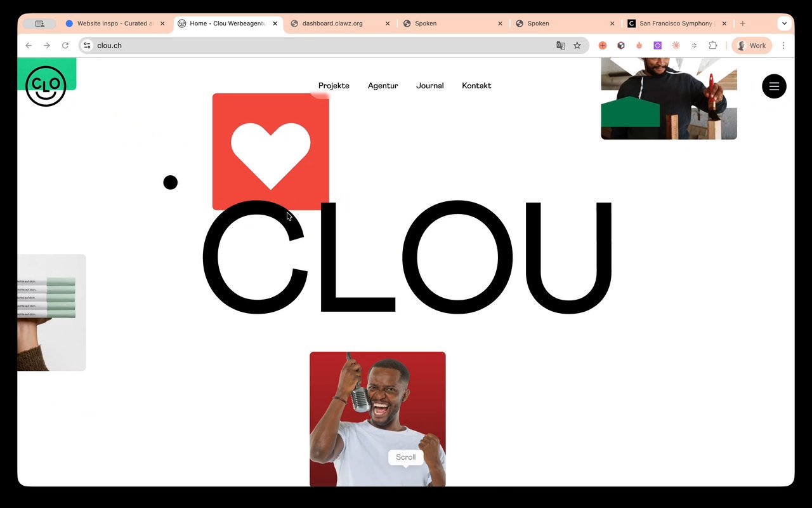
Task: Click the red circle plus extension icon
Action: 603,46
